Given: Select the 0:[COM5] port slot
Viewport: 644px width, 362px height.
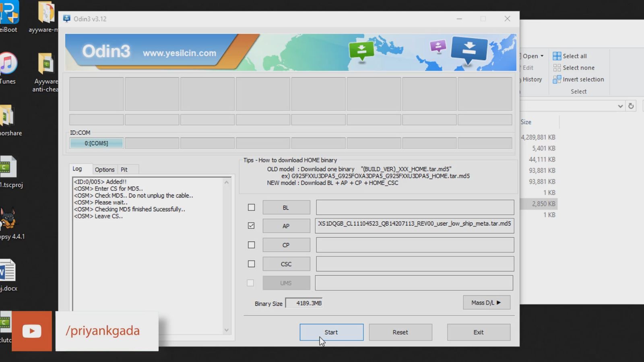Looking at the screenshot, I should tap(96, 143).
